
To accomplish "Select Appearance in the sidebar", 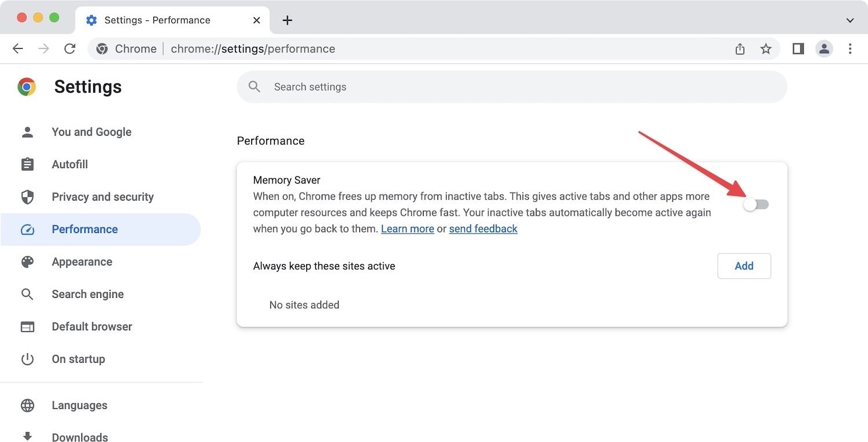I will (82, 262).
